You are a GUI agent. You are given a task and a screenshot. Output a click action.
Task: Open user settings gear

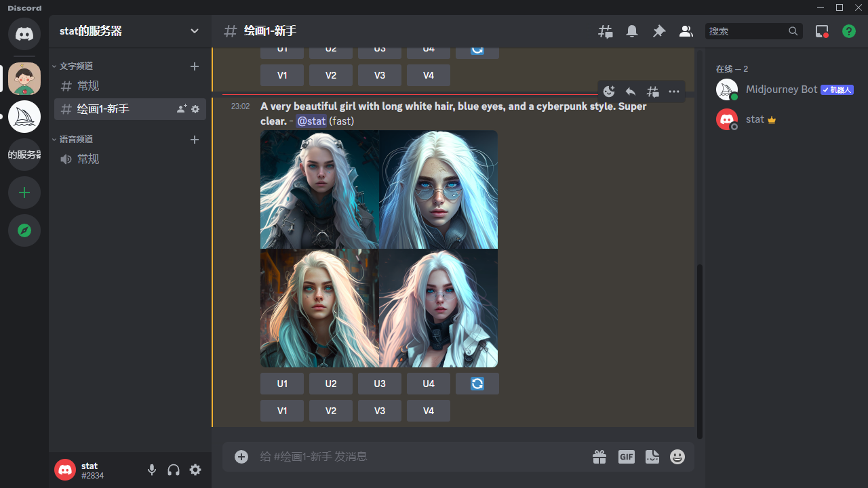195,470
